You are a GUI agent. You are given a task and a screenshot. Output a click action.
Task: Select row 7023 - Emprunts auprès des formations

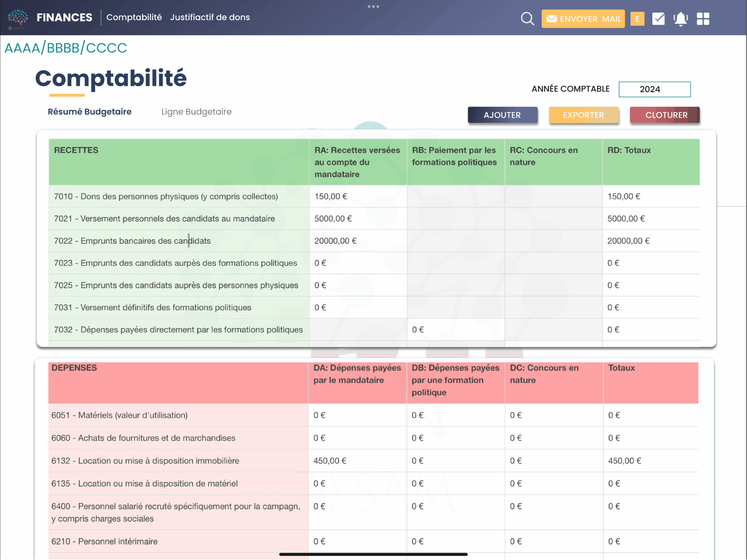374,263
